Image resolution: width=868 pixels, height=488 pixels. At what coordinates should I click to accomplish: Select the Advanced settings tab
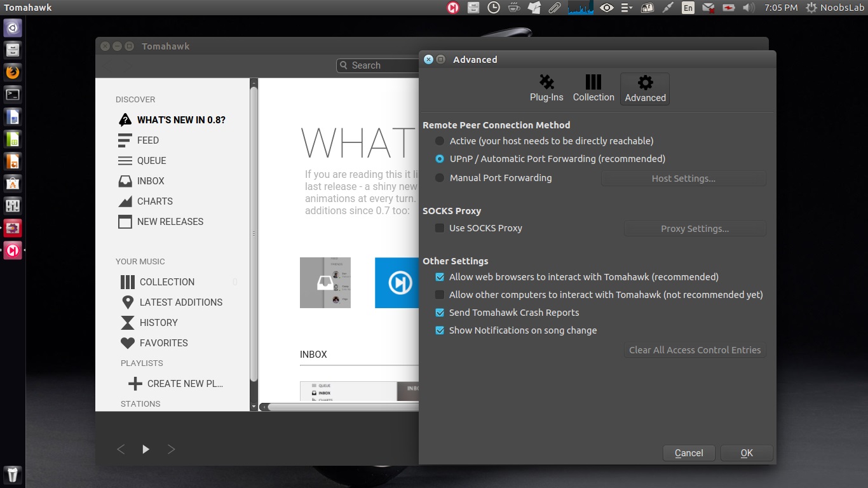click(645, 89)
